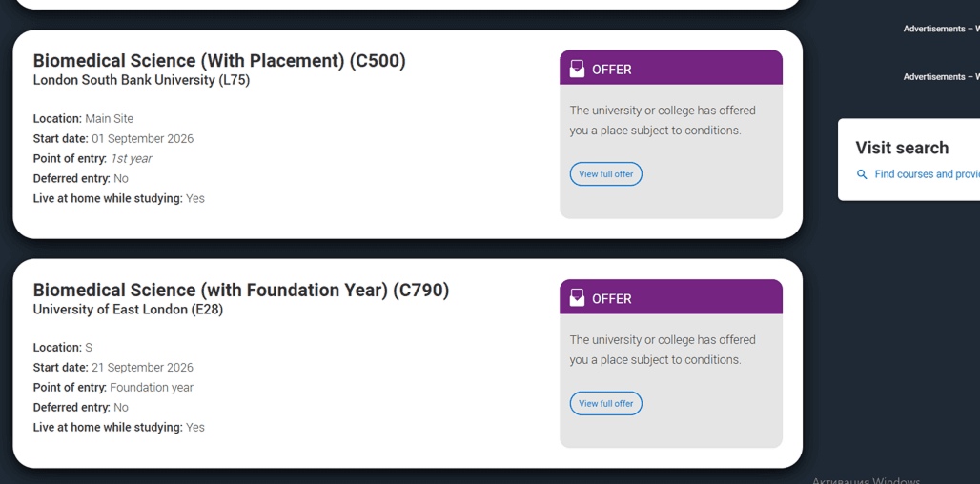980x484 pixels.
Task: Click the 21 September 2026 start date
Action: (142, 368)
